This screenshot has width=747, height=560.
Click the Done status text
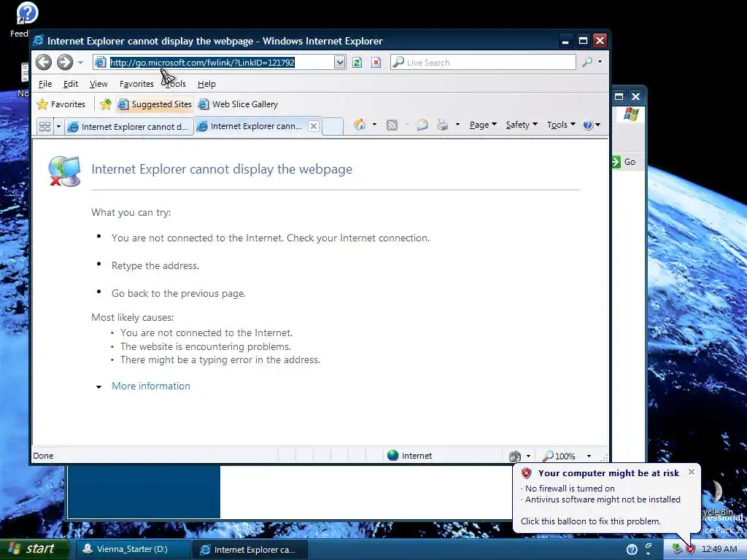43,456
